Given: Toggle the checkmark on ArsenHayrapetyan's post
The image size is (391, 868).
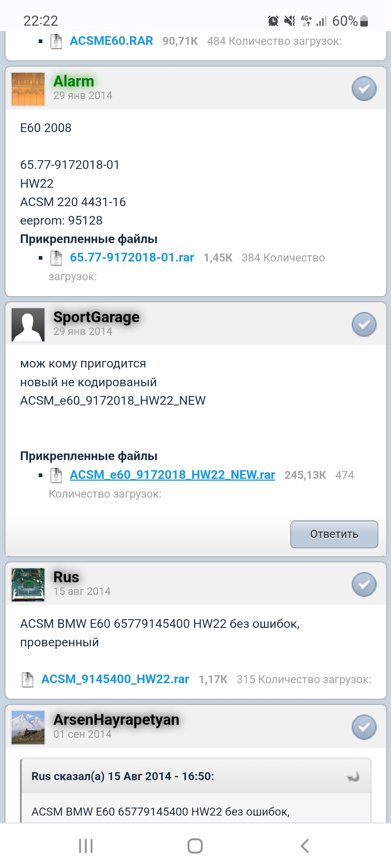Looking at the screenshot, I should click(364, 727).
